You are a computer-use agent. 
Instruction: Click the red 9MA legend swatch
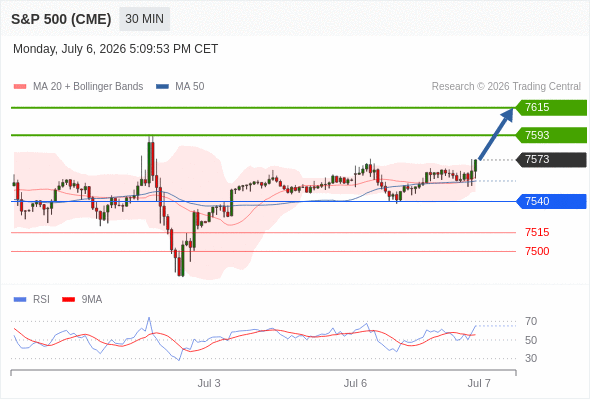(68, 300)
